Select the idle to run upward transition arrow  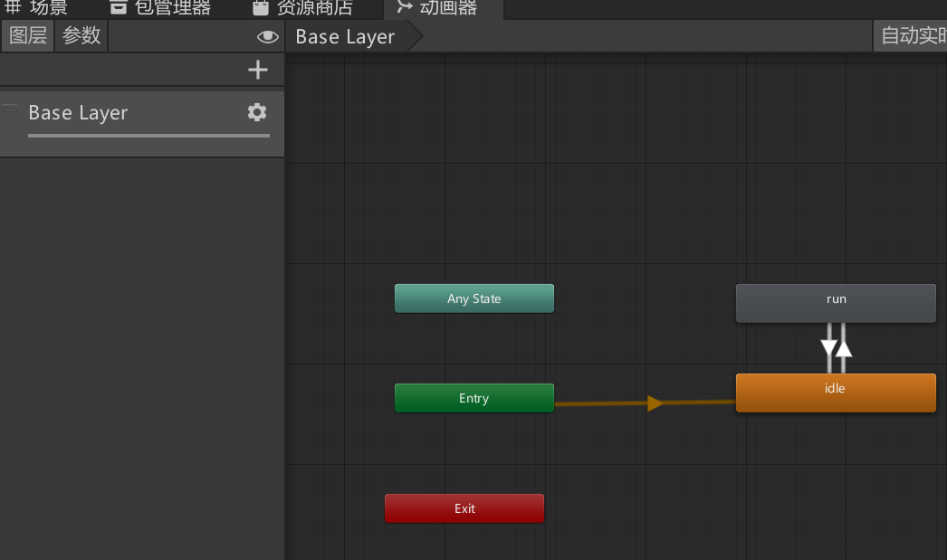844,348
